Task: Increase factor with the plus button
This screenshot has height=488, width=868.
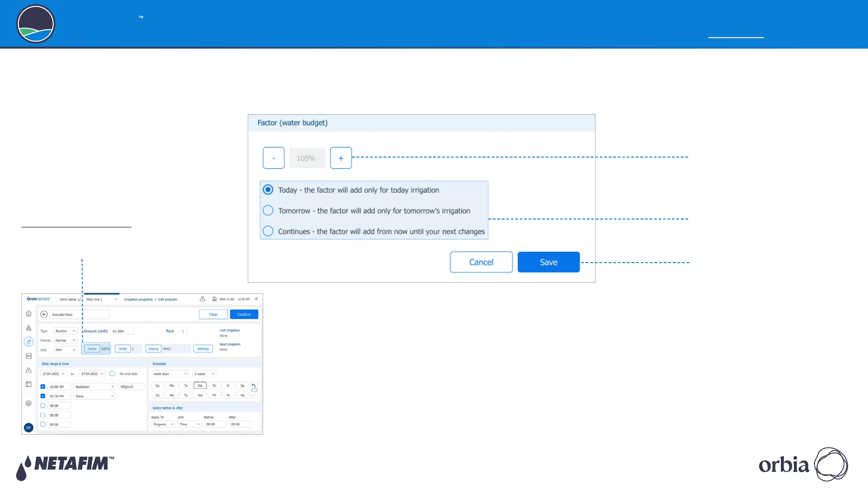Action: click(341, 158)
